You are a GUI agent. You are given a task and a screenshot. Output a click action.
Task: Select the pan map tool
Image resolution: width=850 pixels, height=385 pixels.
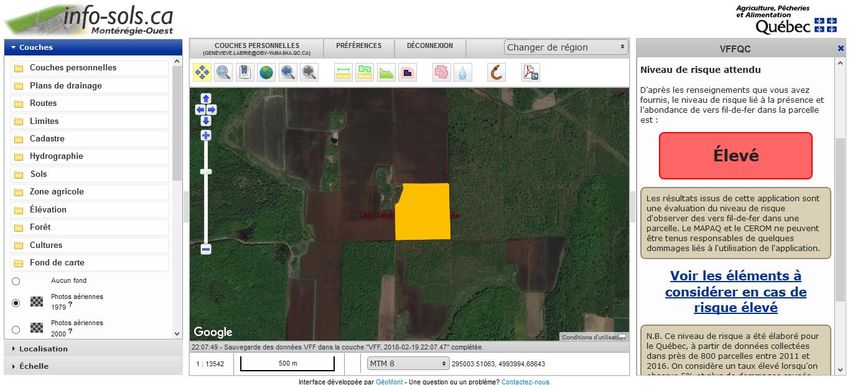click(202, 72)
